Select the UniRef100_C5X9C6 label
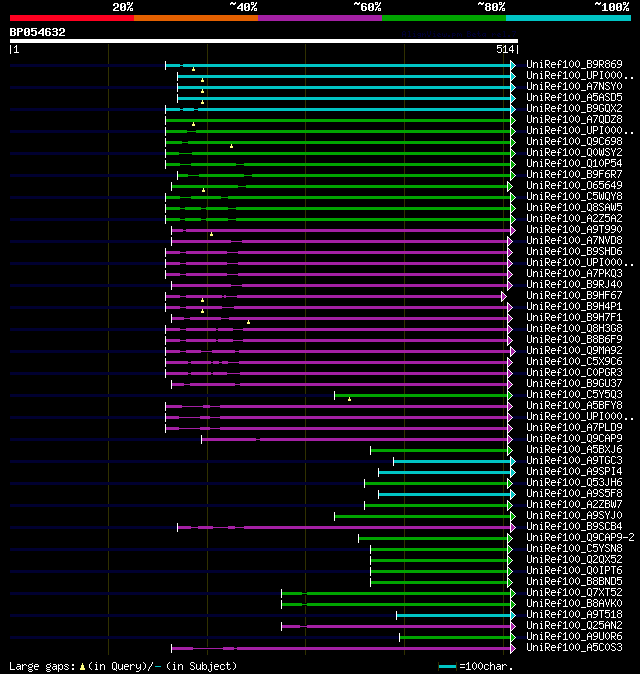The image size is (640, 674). 574,362
